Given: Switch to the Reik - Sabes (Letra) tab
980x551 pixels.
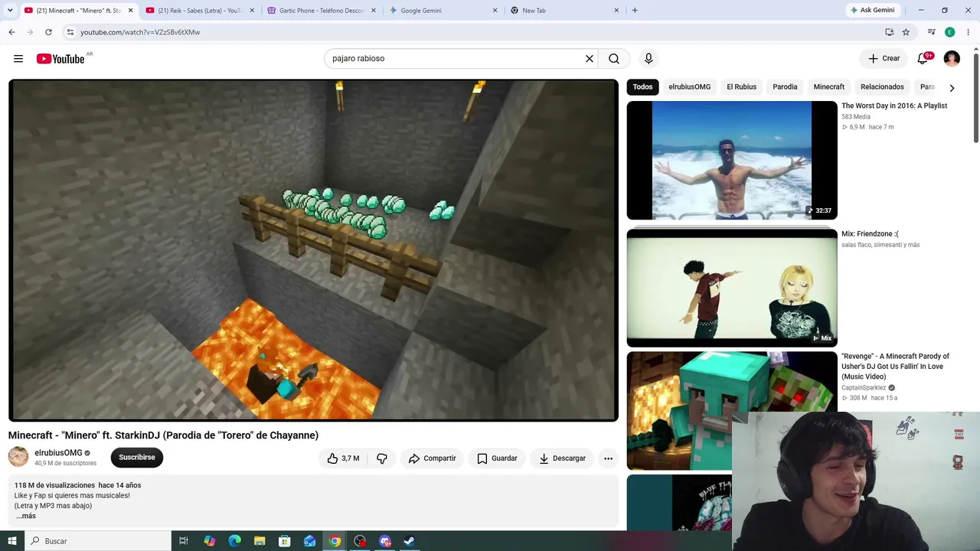Looking at the screenshot, I should pos(198,11).
